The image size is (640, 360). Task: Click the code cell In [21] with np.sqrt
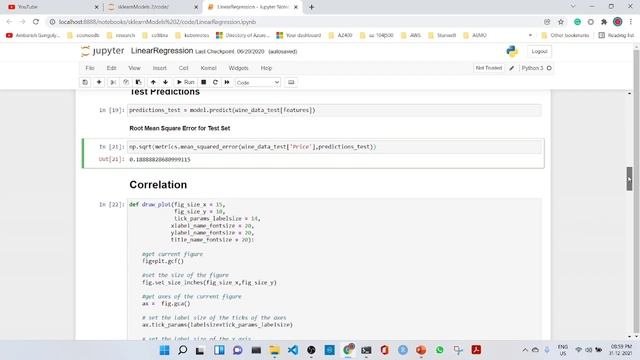point(335,147)
